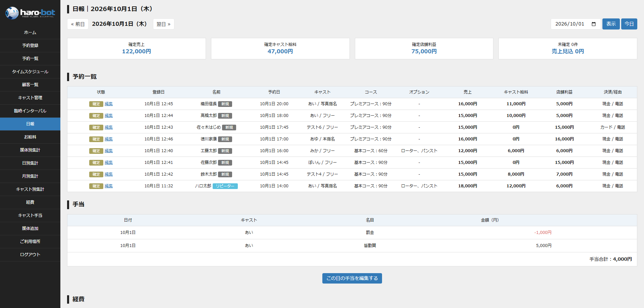Click 編集 for 佐藤次郎 reservation
The height and width of the screenshot is (308, 644).
coord(109,163)
